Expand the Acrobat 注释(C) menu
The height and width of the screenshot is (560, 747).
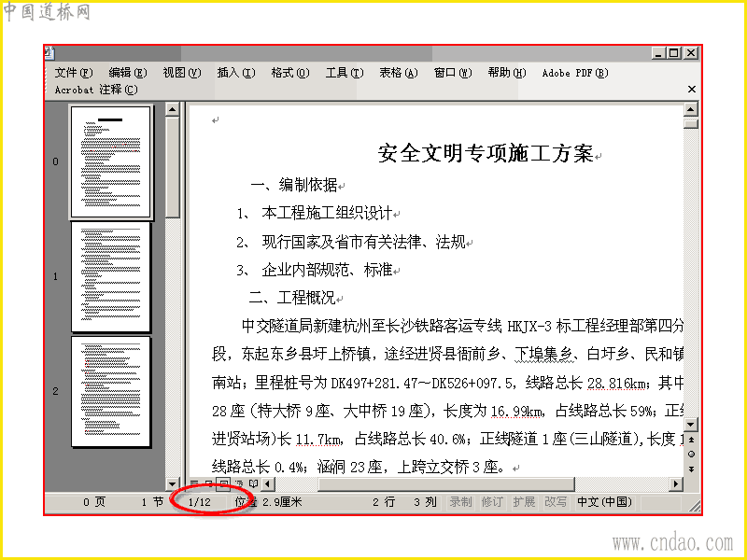coord(96,90)
